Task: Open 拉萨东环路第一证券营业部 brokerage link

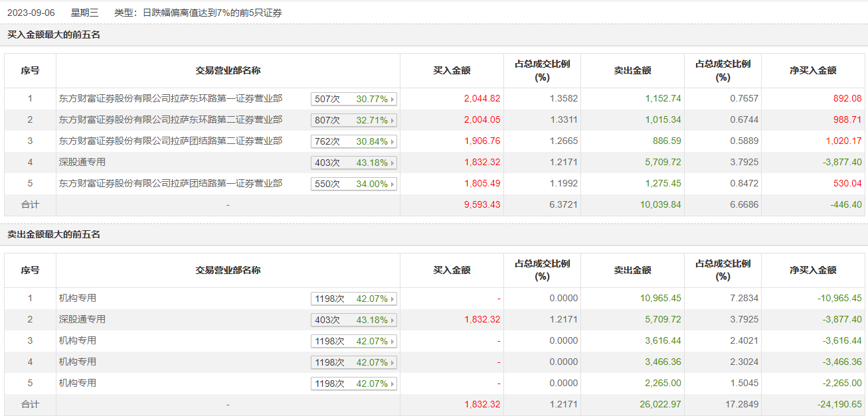Action: coord(170,99)
